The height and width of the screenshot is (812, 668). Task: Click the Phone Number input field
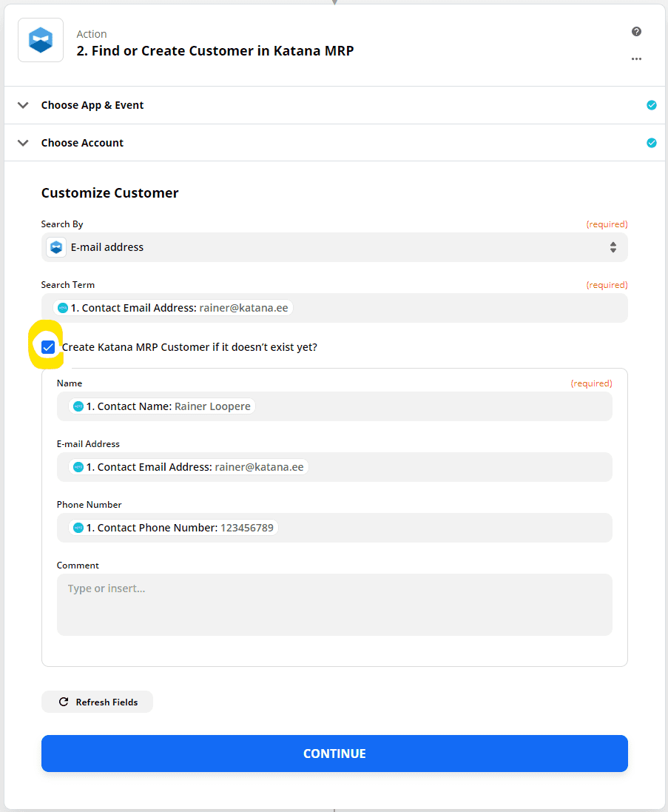(x=334, y=528)
